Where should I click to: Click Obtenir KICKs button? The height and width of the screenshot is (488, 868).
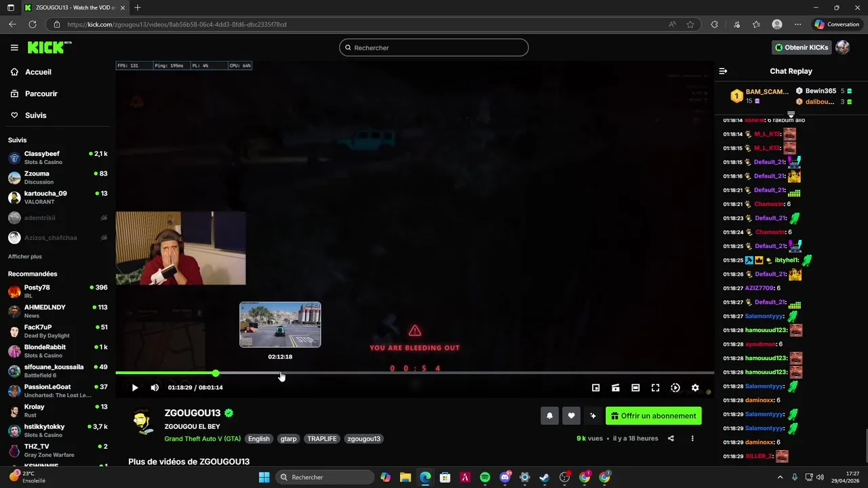click(x=802, y=47)
